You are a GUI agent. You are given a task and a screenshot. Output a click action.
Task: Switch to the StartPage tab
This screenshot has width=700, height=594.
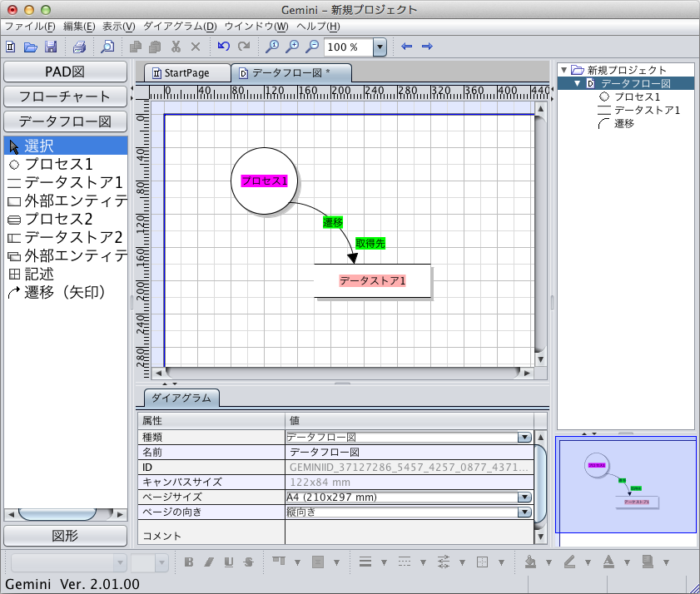186,72
